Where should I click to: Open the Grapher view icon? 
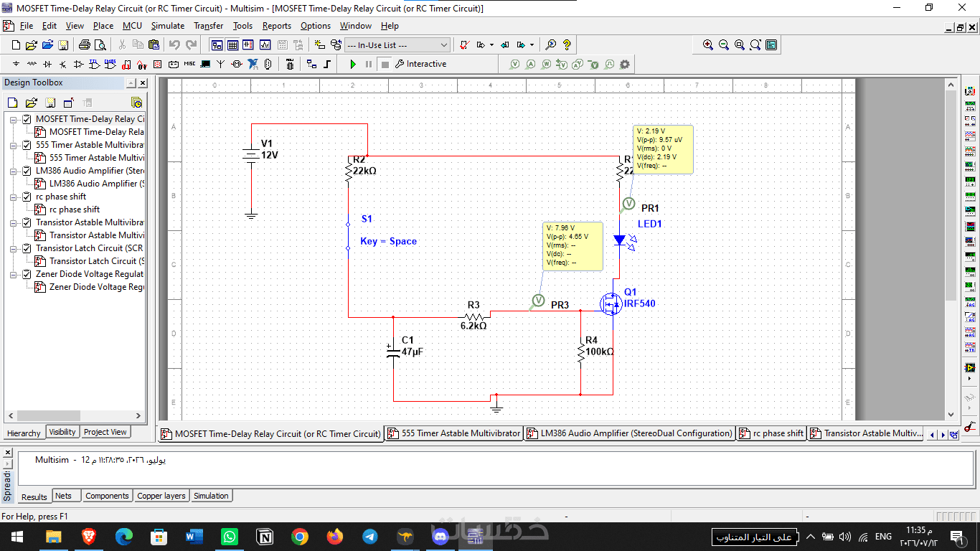click(x=265, y=44)
